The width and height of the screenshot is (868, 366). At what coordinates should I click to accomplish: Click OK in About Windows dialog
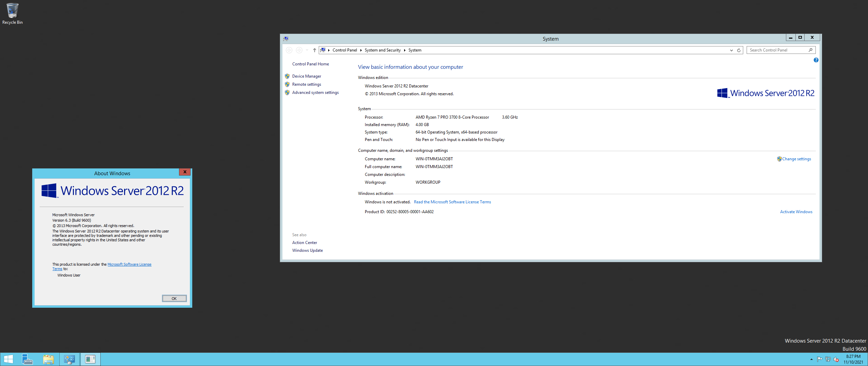174,299
